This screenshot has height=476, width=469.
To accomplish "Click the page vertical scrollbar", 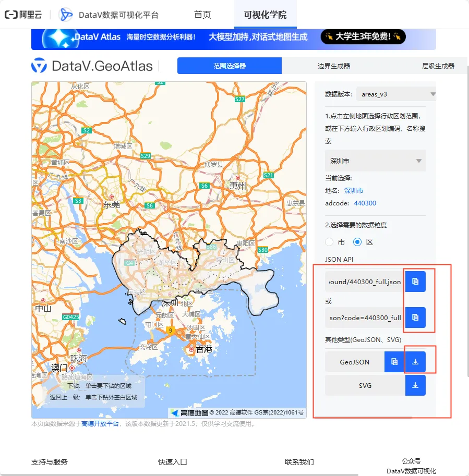I will click(468, 222).
